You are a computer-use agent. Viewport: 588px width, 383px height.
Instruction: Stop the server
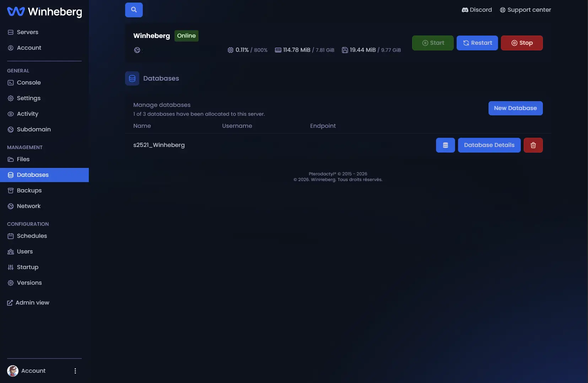point(522,43)
